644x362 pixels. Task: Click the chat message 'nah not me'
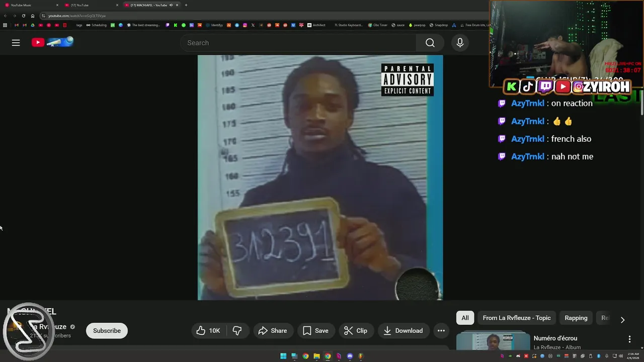[x=572, y=156]
